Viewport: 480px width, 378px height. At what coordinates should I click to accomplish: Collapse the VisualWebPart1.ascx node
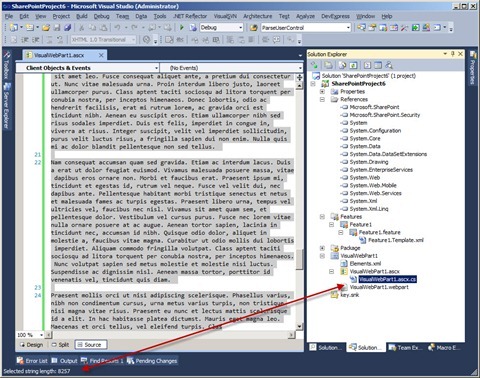coord(331,271)
